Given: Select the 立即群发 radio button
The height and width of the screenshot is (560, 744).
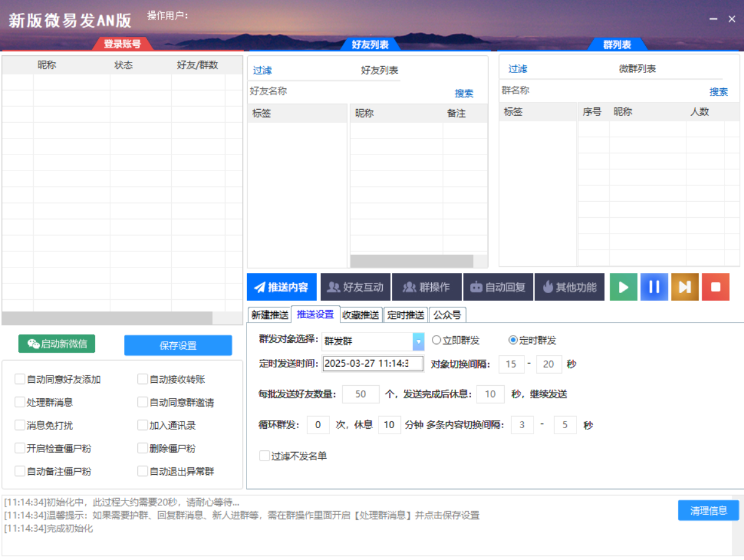Looking at the screenshot, I should 437,340.
